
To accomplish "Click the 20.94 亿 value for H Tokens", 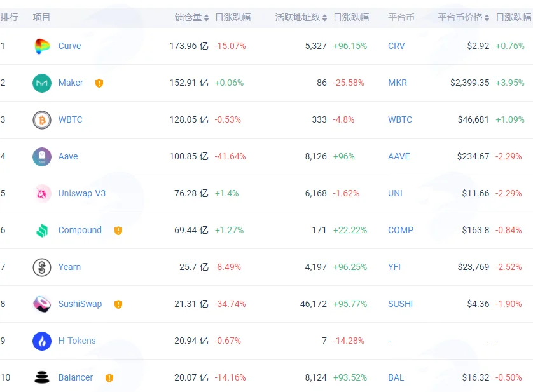I will click(x=191, y=341).
